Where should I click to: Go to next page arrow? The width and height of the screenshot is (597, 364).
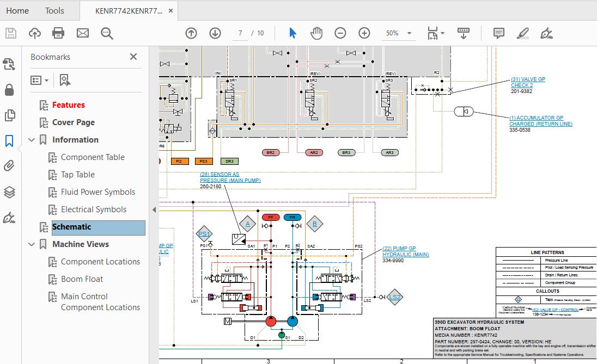point(215,33)
